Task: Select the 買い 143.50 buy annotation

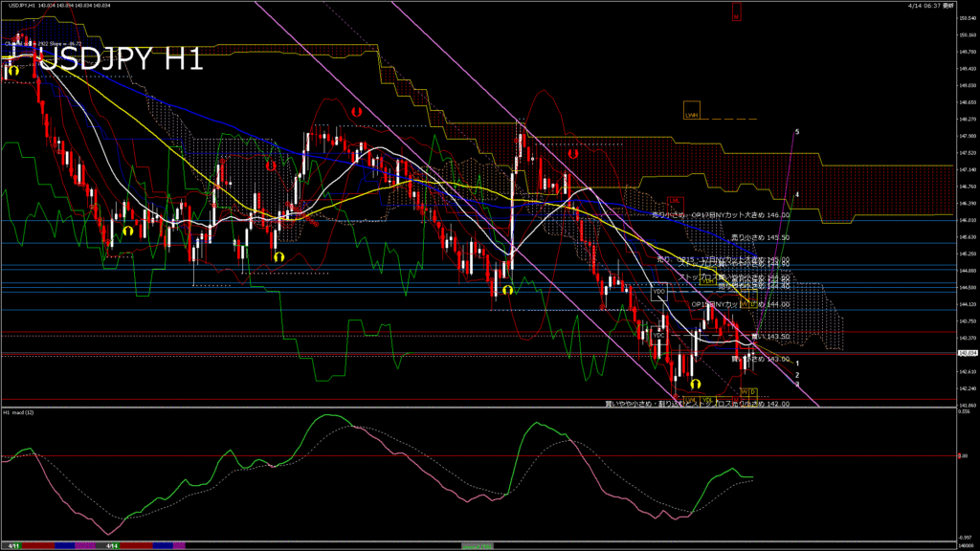Action: pyautogui.click(x=770, y=337)
